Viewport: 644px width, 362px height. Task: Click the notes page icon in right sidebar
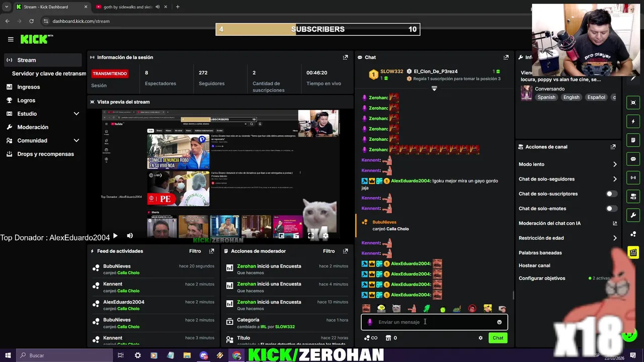pos(633,140)
